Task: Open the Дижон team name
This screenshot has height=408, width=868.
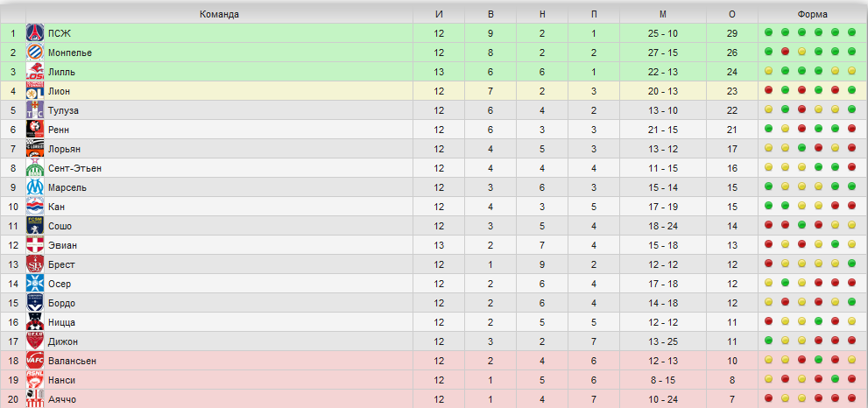Action: pyautogui.click(x=62, y=341)
